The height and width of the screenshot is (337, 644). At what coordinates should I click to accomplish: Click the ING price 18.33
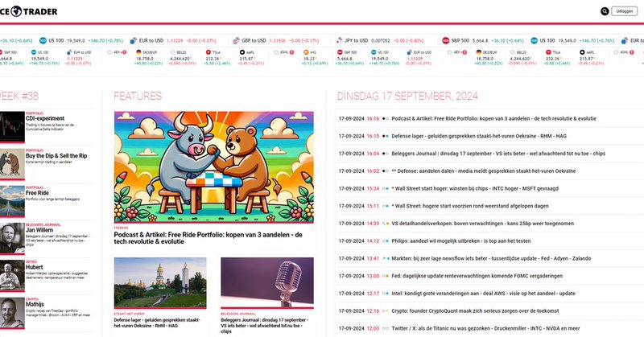point(309,59)
